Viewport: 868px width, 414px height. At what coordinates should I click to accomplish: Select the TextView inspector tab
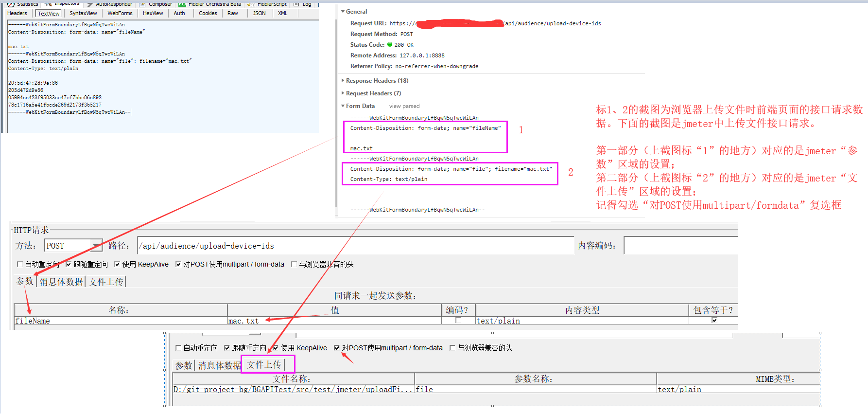49,14
